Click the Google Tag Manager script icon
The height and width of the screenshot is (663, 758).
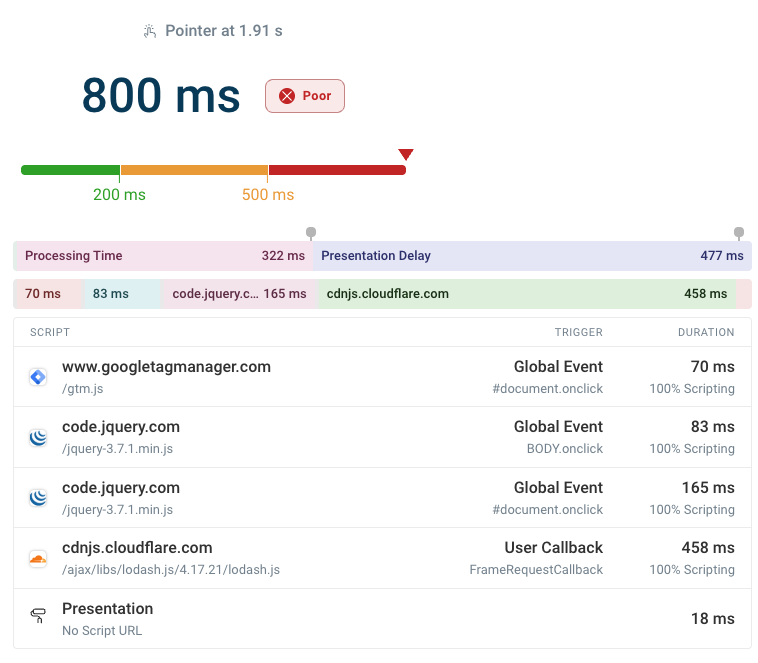click(38, 377)
